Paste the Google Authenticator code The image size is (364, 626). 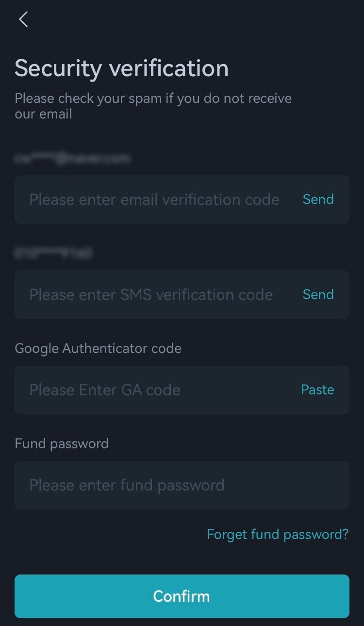click(x=317, y=390)
